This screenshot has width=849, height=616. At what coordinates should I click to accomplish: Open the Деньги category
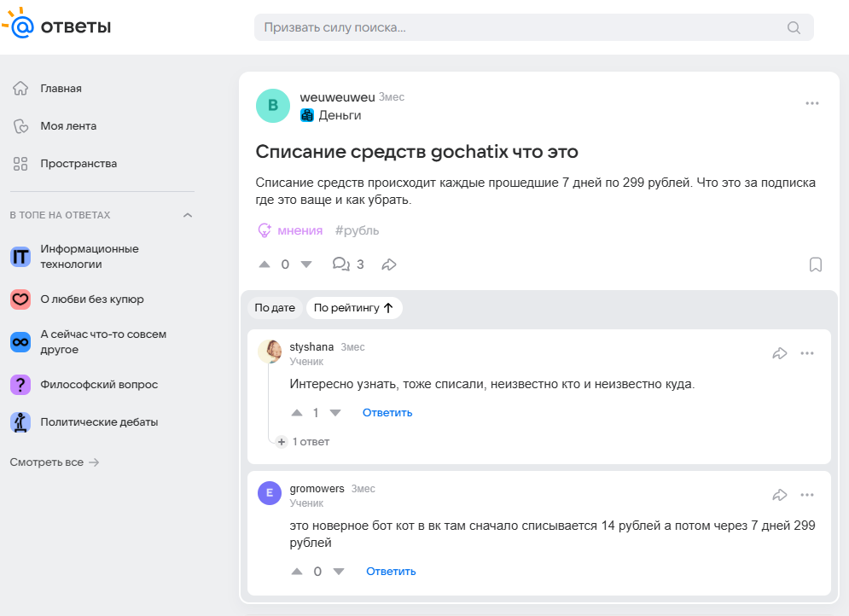(x=340, y=115)
